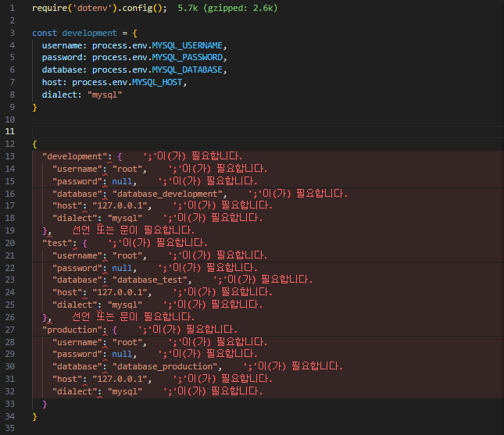This screenshot has width=504, height=435.
Task: Click the "dialect" key on line 25
Action: pos(74,305)
